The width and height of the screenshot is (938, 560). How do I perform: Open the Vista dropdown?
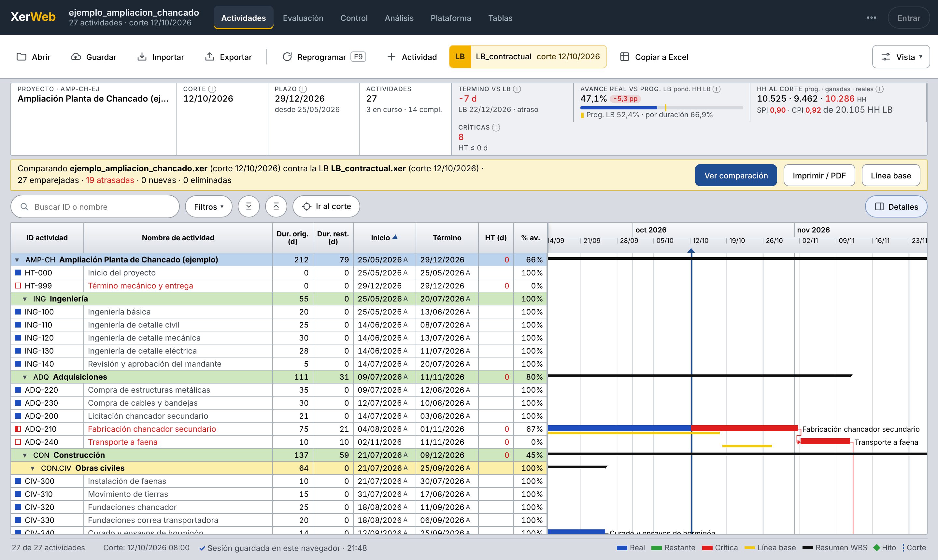(901, 57)
